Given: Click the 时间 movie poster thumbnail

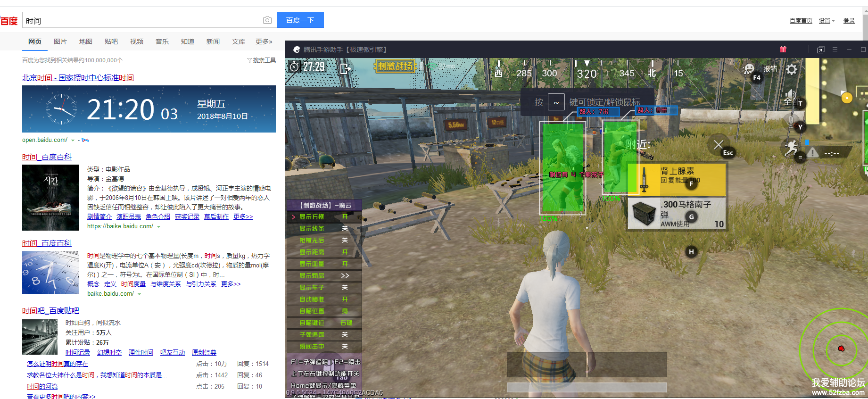Looking at the screenshot, I should [50, 197].
